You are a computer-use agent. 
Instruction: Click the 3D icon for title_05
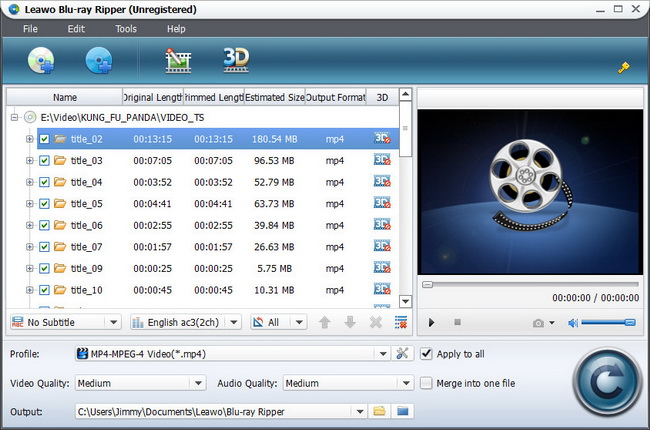point(382,203)
